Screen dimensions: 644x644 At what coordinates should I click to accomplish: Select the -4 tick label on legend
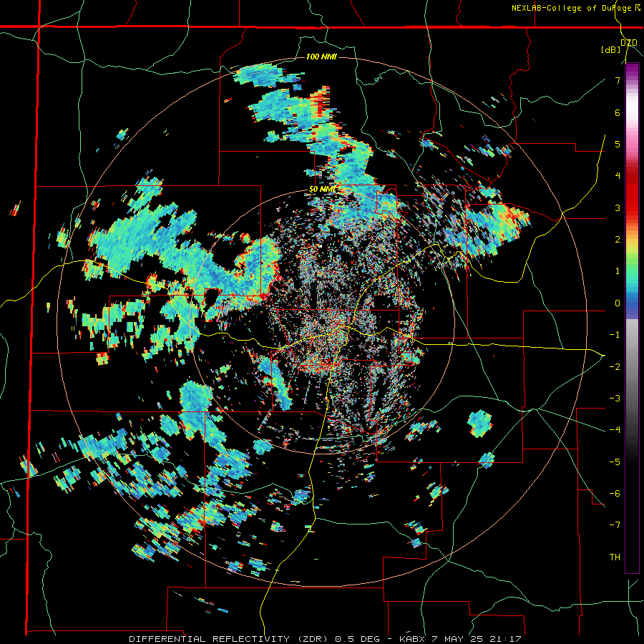coord(615,430)
